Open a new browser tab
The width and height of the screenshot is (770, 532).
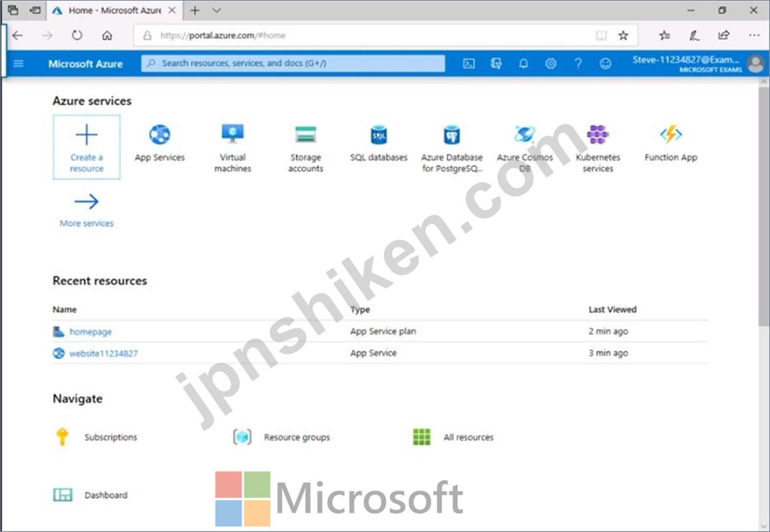point(195,10)
